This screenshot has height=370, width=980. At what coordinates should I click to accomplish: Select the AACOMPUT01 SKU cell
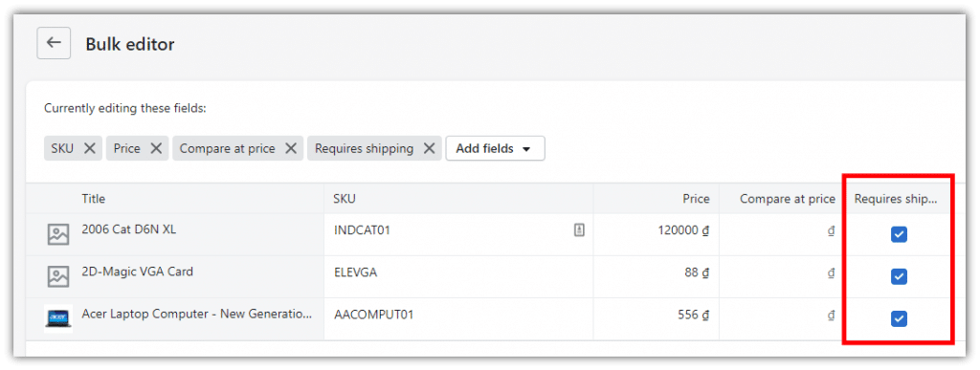click(x=458, y=318)
